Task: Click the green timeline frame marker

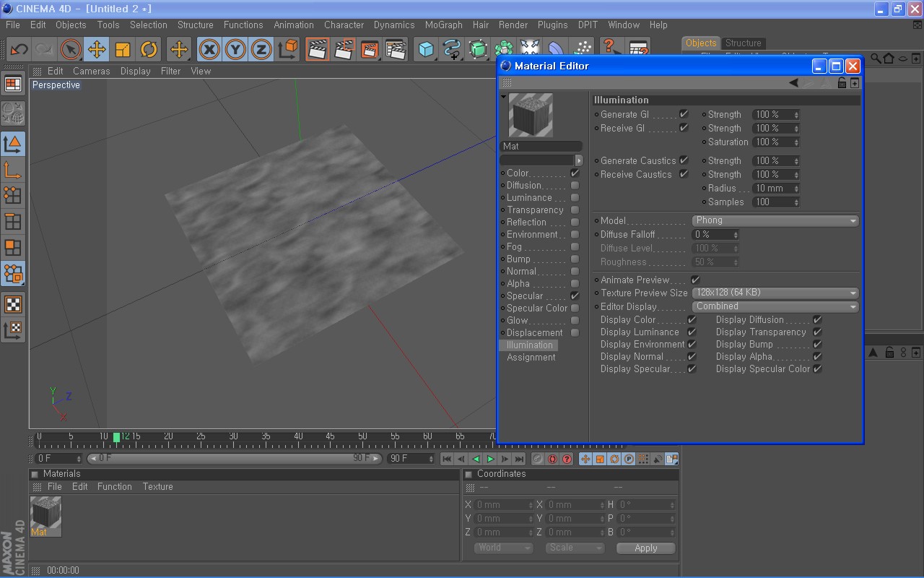Action: coord(116,437)
